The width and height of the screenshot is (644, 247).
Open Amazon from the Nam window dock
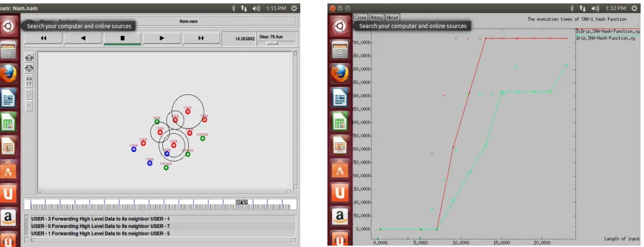click(8, 217)
